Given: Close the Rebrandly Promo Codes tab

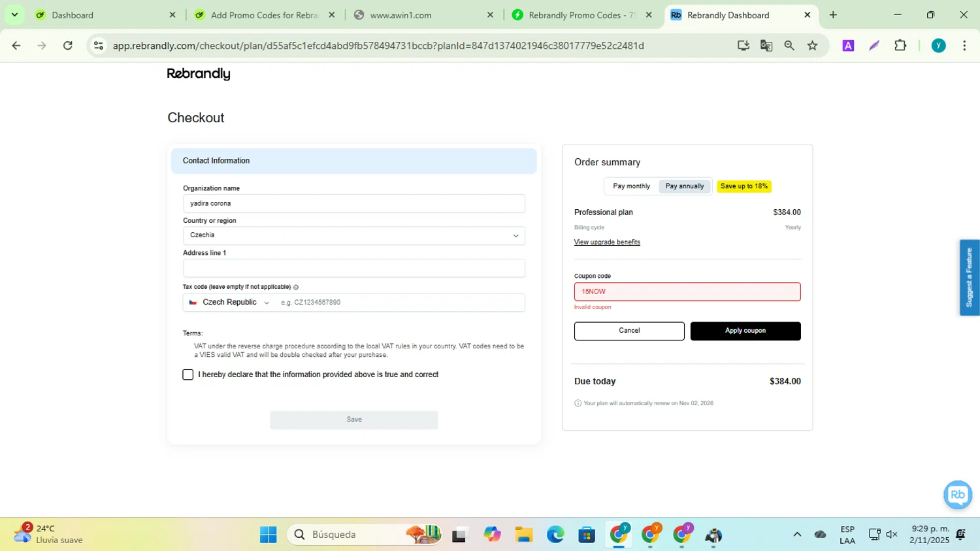Looking at the screenshot, I should [x=649, y=14].
